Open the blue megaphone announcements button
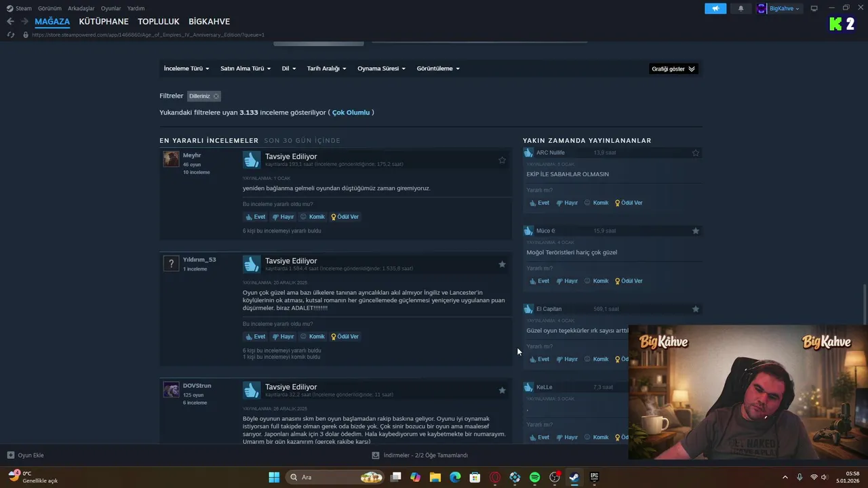The width and height of the screenshot is (868, 488). [715, 8]
